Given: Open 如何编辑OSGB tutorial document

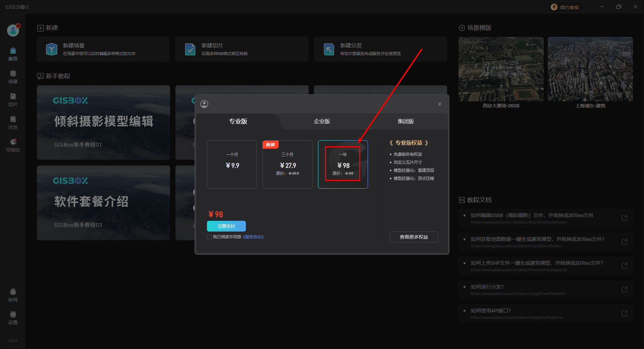Looking at the screenshot, I should tap(546, 218).
